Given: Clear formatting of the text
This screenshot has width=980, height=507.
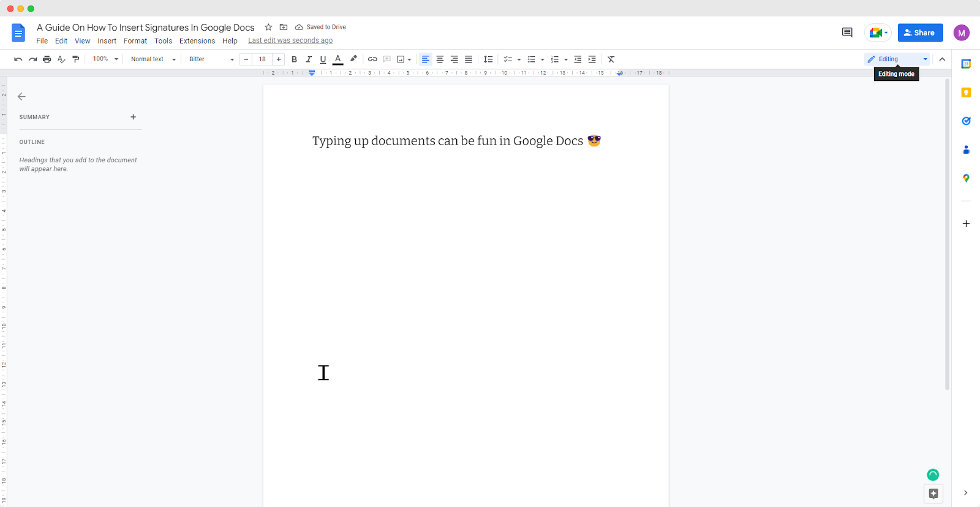Looking at the screenshot, I should 611,59.
